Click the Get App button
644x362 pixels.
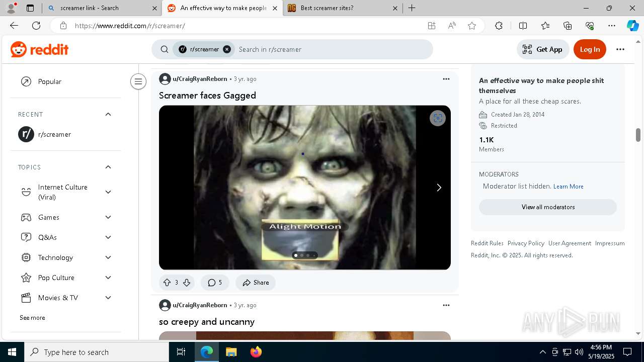[x=543, y=49]
